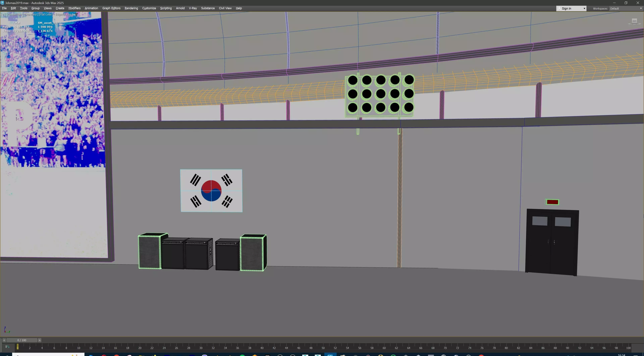Open the Standard viewport settings menu
The image size is (644, 356).
31,14
